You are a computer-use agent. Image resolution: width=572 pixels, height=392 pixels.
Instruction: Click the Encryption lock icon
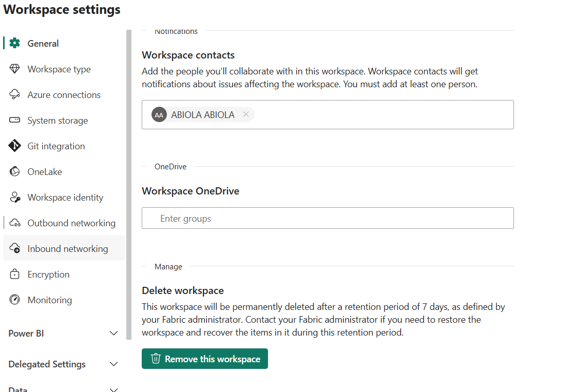[x=15, y=275]
